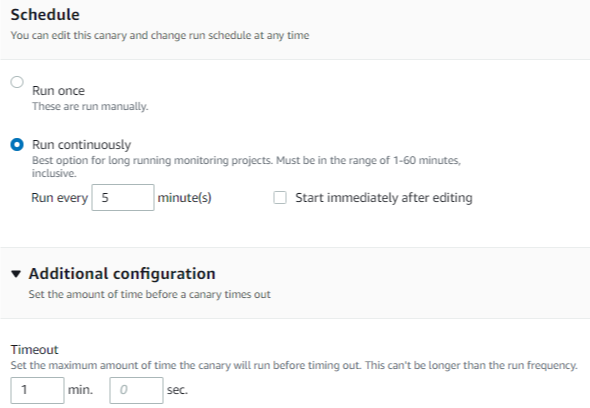Click the Run every minutes input field
The image size is (590, 408).
pos(123,198)
